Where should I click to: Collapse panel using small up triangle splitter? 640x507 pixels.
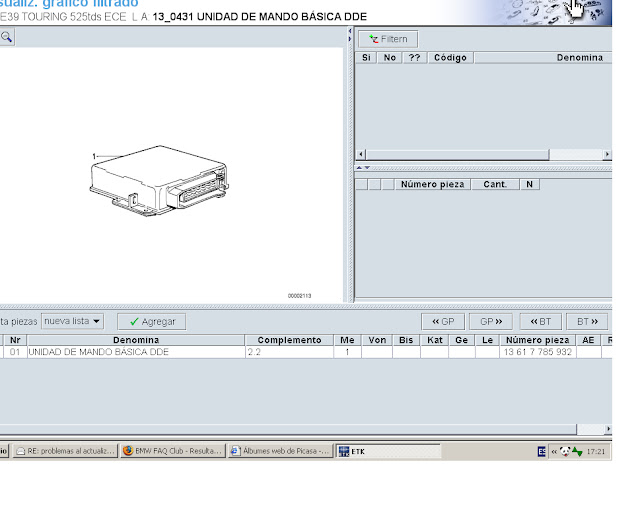coord(359,168)
